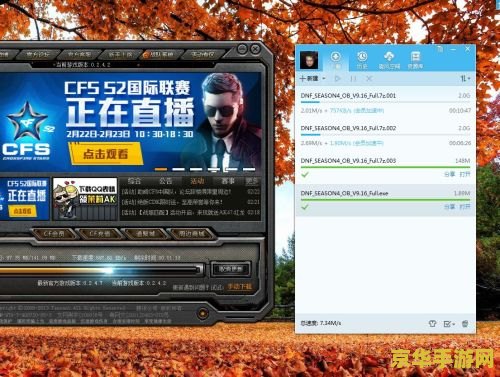Open the trash bin icon at bottom
Viewport: 500px width, 377px height.
[465, 323]
